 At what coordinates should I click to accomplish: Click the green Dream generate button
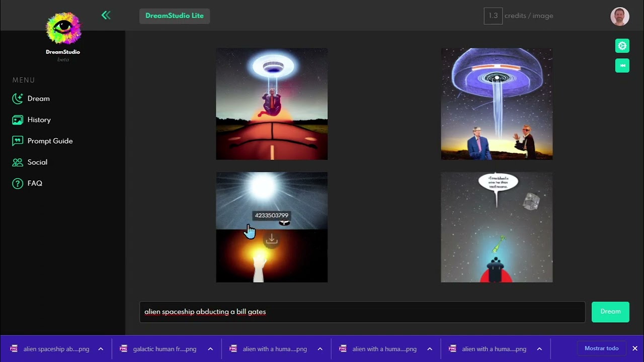tap(610, 312)
